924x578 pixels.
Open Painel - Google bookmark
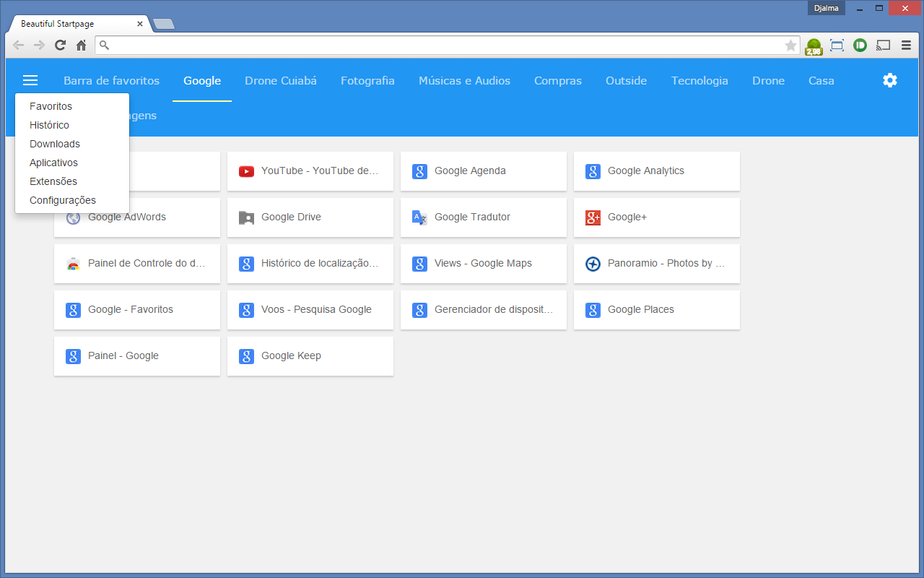(137, 356)
